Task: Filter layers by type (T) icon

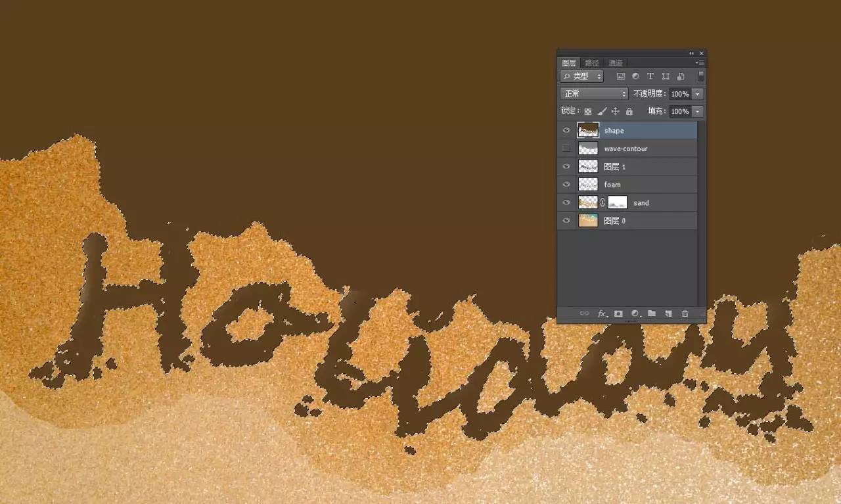Action: point(650,76)
